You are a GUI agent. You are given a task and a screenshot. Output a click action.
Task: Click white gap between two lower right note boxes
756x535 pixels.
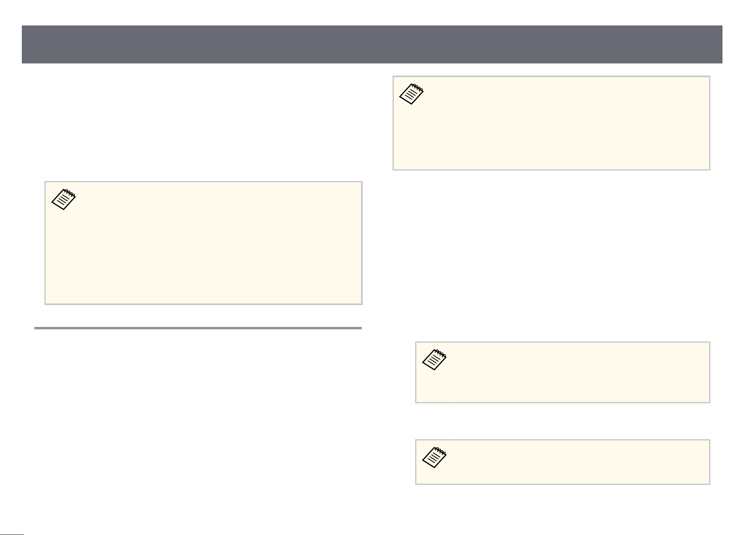click(x=563, y=421)
